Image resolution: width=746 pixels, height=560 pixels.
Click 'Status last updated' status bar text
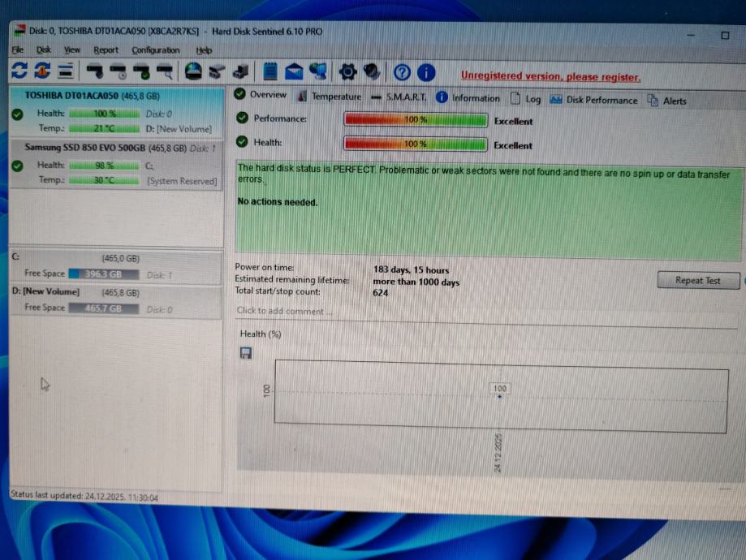tap(84, 496)
